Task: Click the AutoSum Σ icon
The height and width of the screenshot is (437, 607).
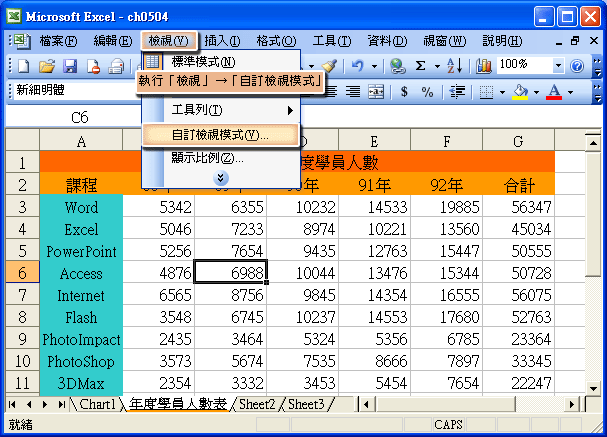Action: pyautogui.click(x=421, y=65)
